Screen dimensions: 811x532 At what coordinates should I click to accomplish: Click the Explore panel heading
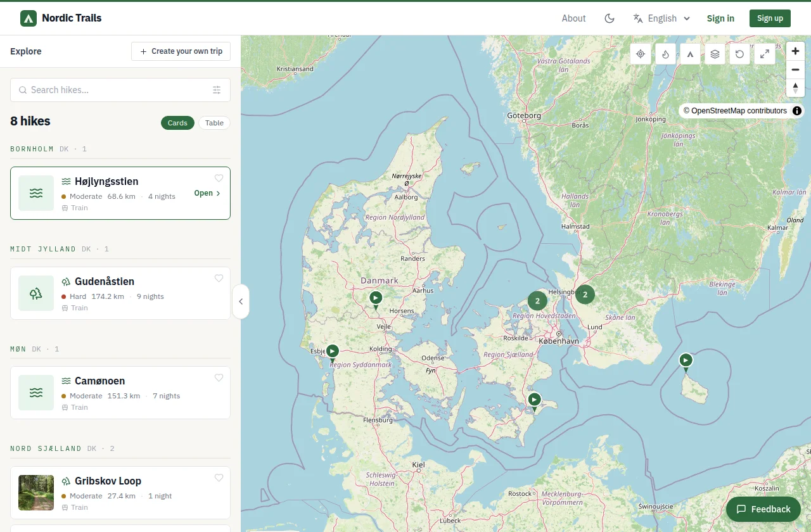click(26, 51)
